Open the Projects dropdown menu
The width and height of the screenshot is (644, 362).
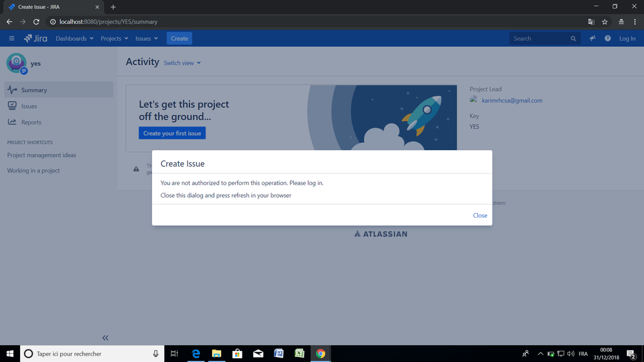114,38
